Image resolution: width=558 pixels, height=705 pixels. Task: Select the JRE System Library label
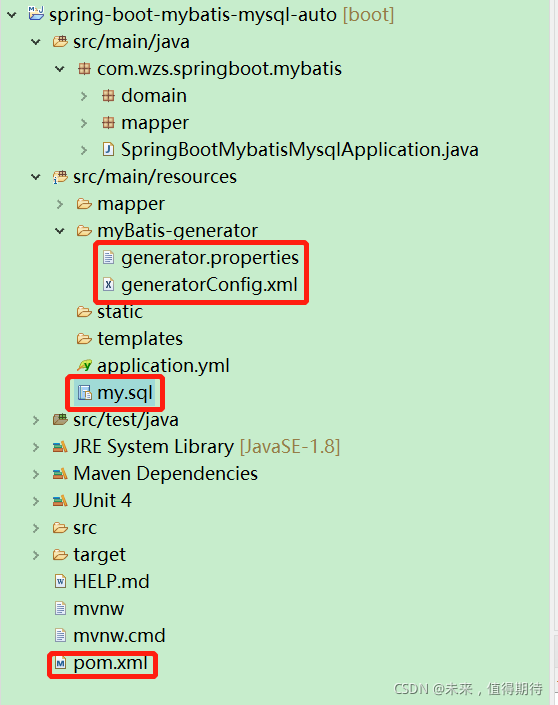point(153,447)
